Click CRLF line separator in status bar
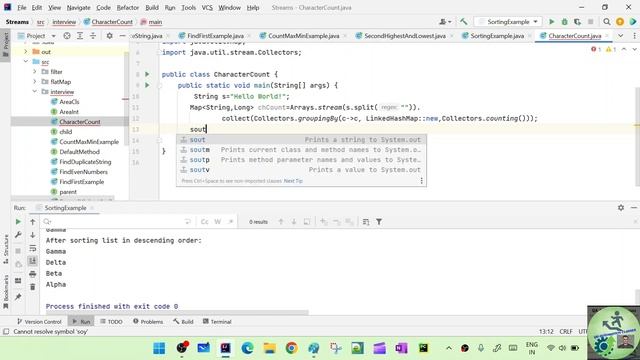The image size is (640, 360). point(566,331)
